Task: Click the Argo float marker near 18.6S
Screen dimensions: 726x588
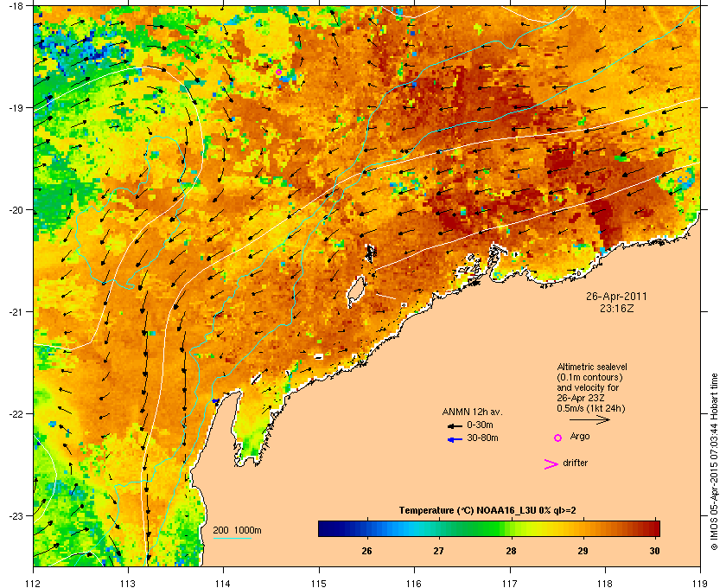Action: (x=278, y=72)
